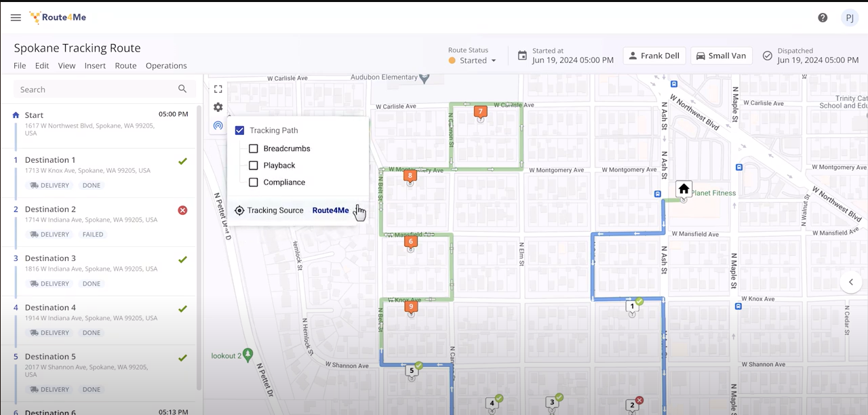Change tracking source via the Route4Me link
The image size is (868, 415).
pyautogui.click(x=330, y=210)
